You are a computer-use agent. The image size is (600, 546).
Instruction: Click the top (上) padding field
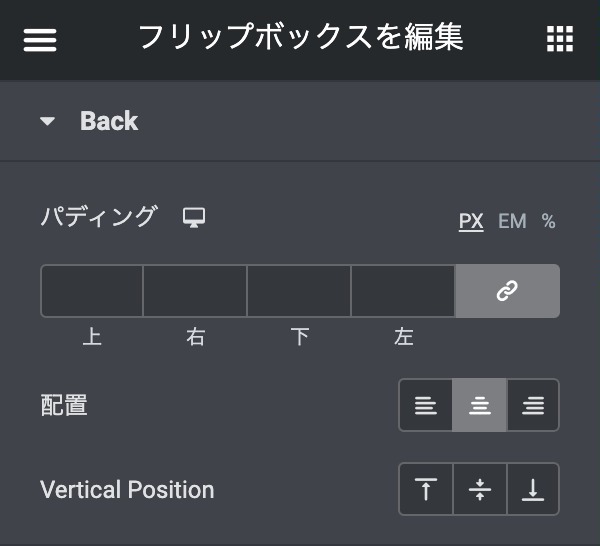pos(92,291)
